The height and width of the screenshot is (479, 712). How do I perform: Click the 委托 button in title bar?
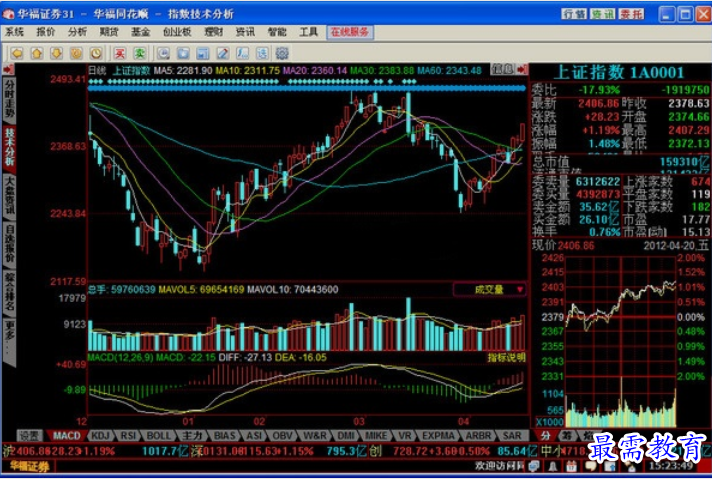pos(631,14)
